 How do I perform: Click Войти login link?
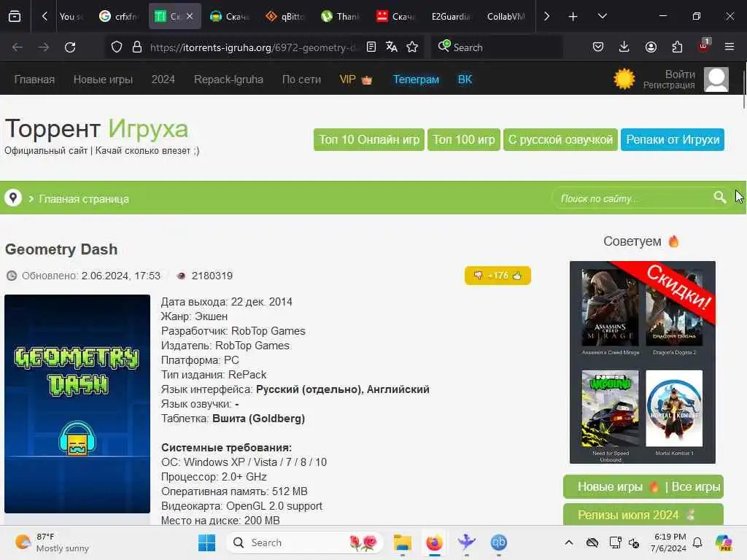coord(680,74)
